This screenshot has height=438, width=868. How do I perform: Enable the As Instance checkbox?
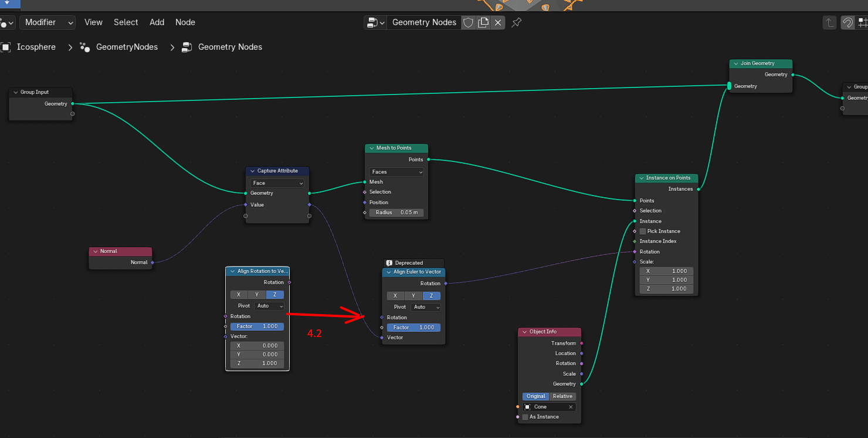[x=525, y=417]
